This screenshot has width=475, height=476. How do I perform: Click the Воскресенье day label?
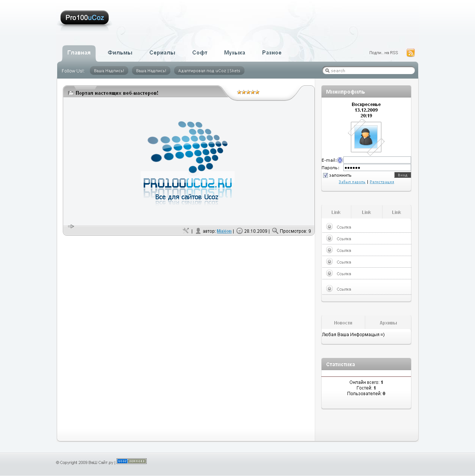click(366, 105)
